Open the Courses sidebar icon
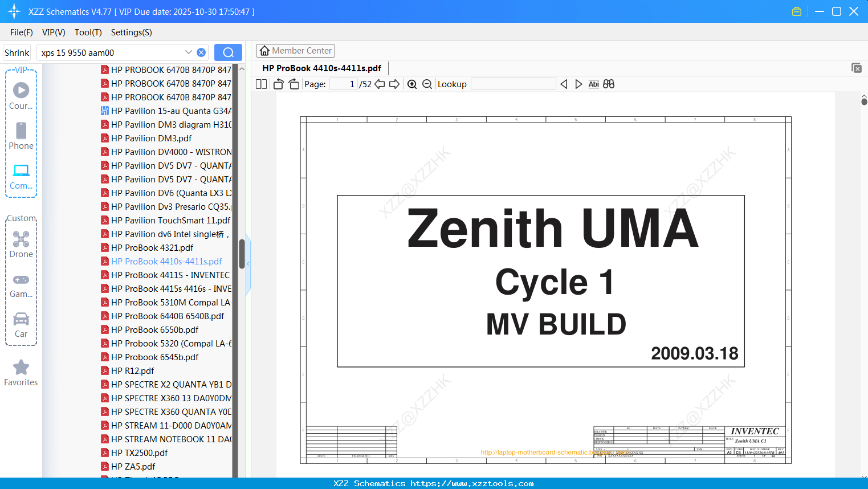The image size is (868, 489). 21,96
